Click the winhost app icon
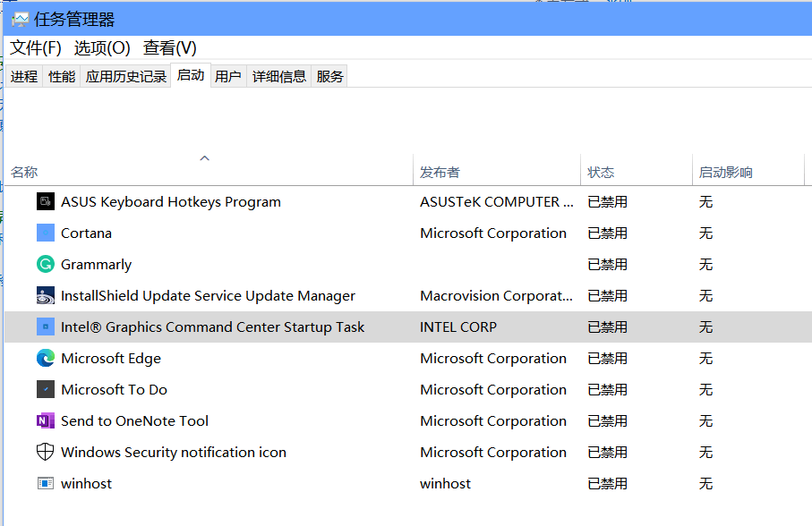Screen dimensions: 812x526 [x=46, y=483]
